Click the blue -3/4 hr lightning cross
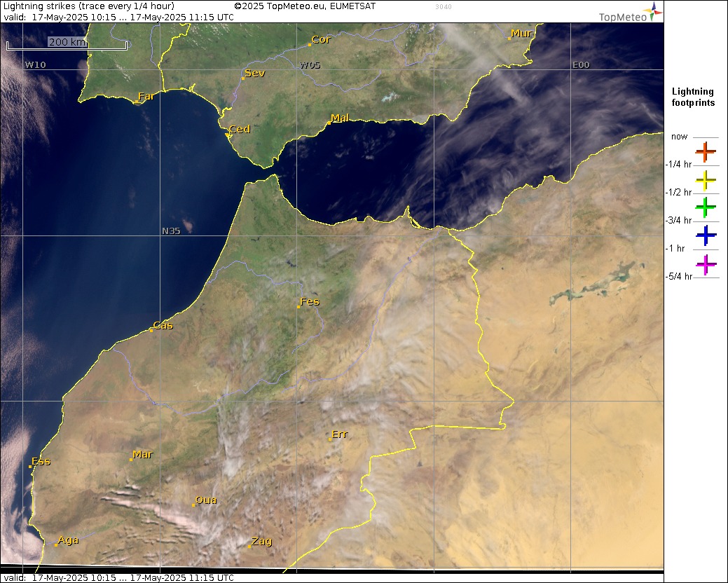This screenshot has width=728, height=583. point(706,236)
